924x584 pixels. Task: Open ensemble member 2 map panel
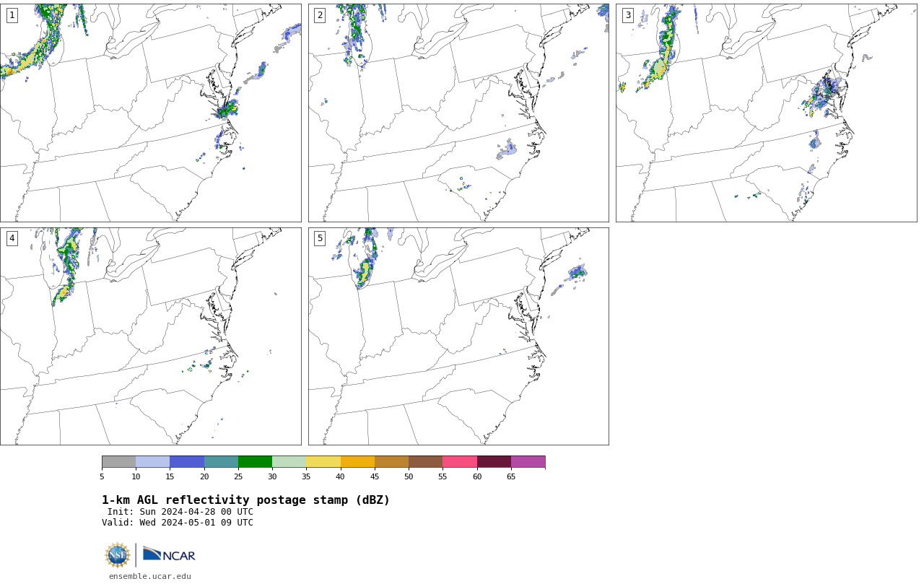[458, 113]
